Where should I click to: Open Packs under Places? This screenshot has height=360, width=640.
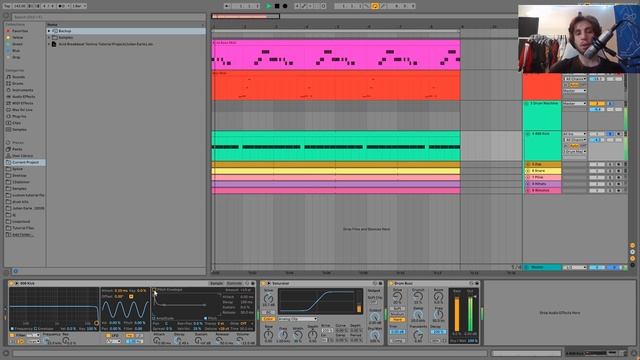[x=17, y=149]
